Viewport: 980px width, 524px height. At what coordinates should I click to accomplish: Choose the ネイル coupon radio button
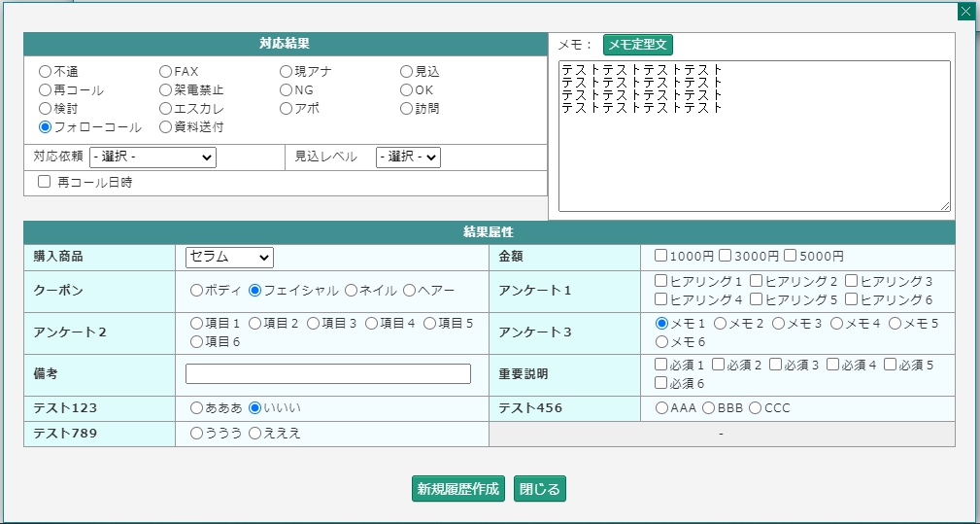(x=352, y=290)
